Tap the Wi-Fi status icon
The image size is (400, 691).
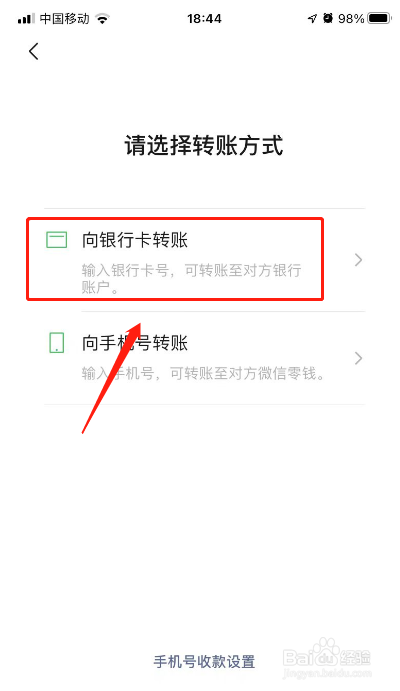coord(103,19)
